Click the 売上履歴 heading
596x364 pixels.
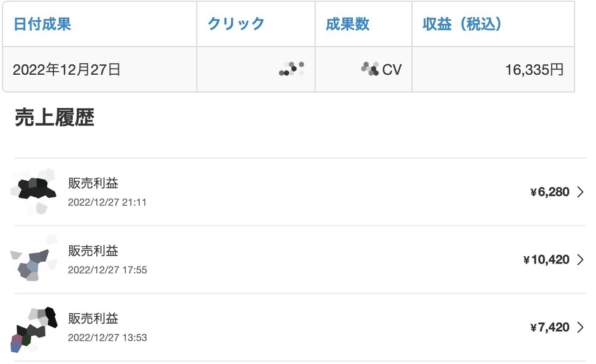[x=55, y=117]
